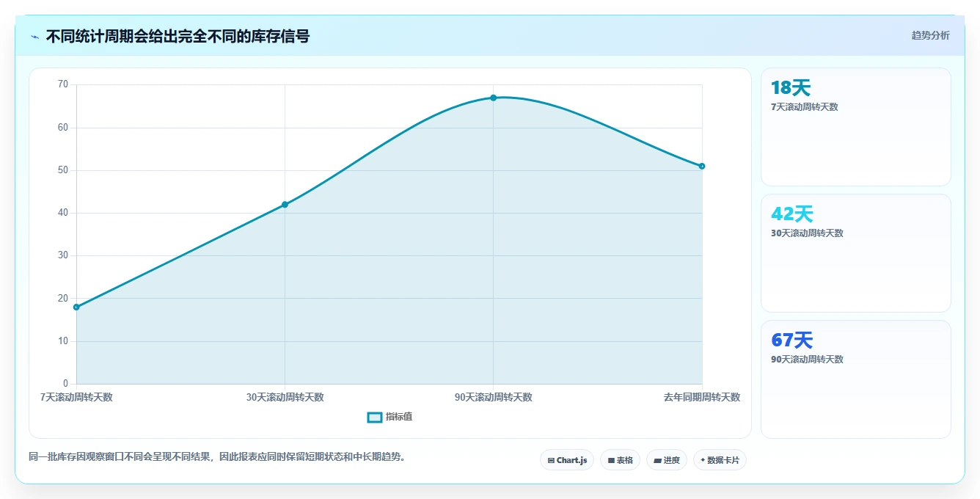Viewport: 980px width, 499px height.
Task: Click the footnote beginning 同一批库存因观察窗口不同
Action: 217,456
